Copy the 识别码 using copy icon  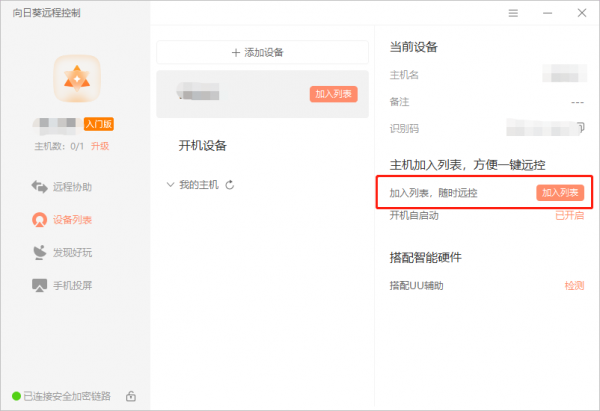(581, 127)
